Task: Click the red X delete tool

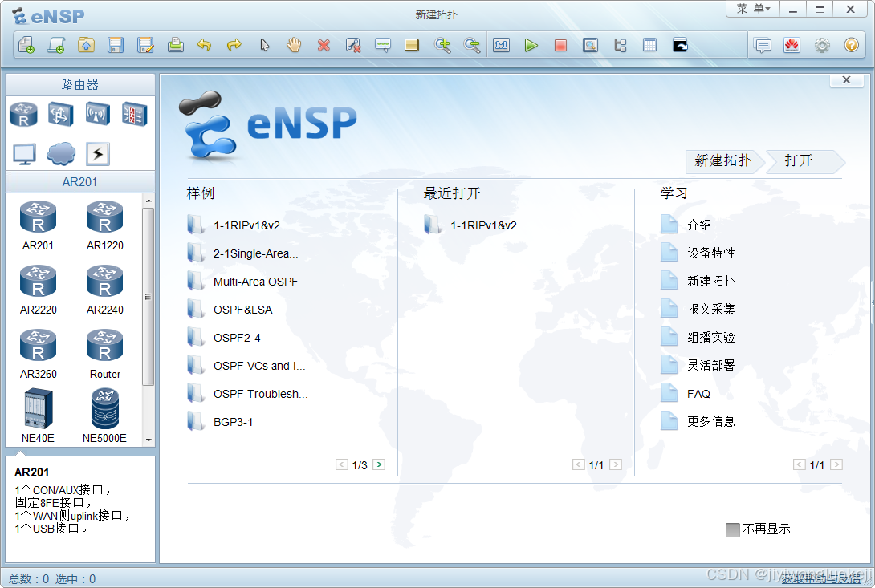Action: 324,46
